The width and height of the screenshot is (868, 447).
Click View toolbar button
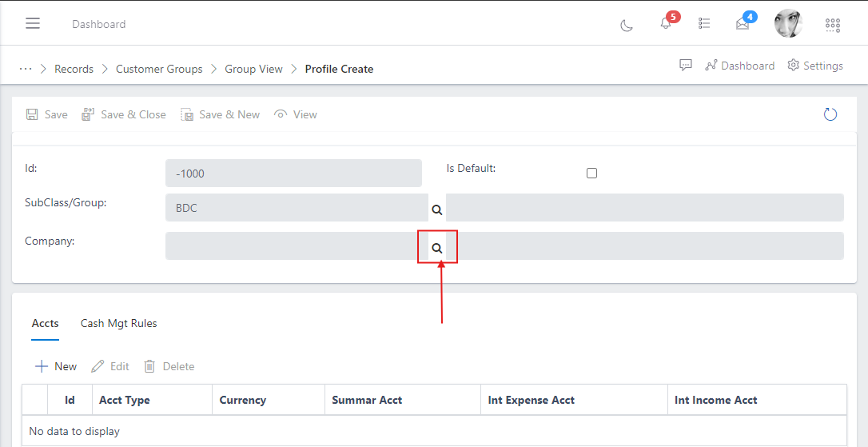296,114
